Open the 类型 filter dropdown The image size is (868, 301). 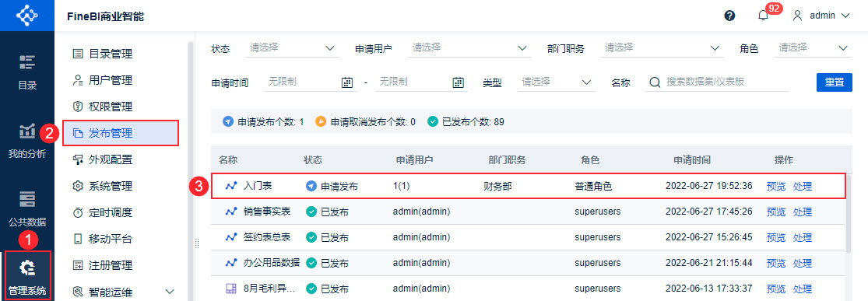pos(557,82)
